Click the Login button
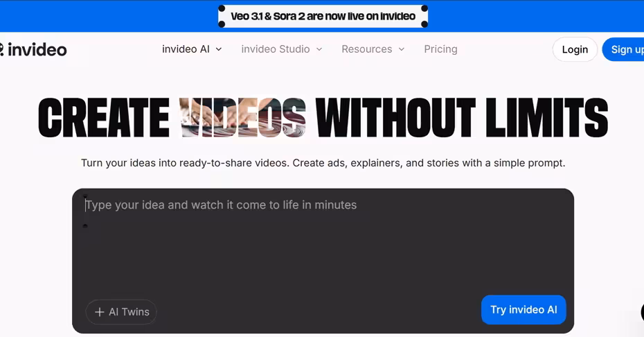This screenshot has height=337, width=644. click(x=575, y=49)
